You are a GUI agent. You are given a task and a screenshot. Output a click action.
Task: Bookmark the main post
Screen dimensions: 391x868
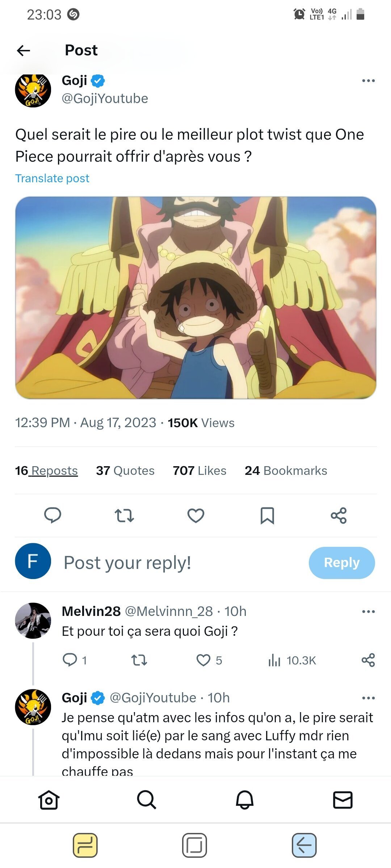point(267,515)
